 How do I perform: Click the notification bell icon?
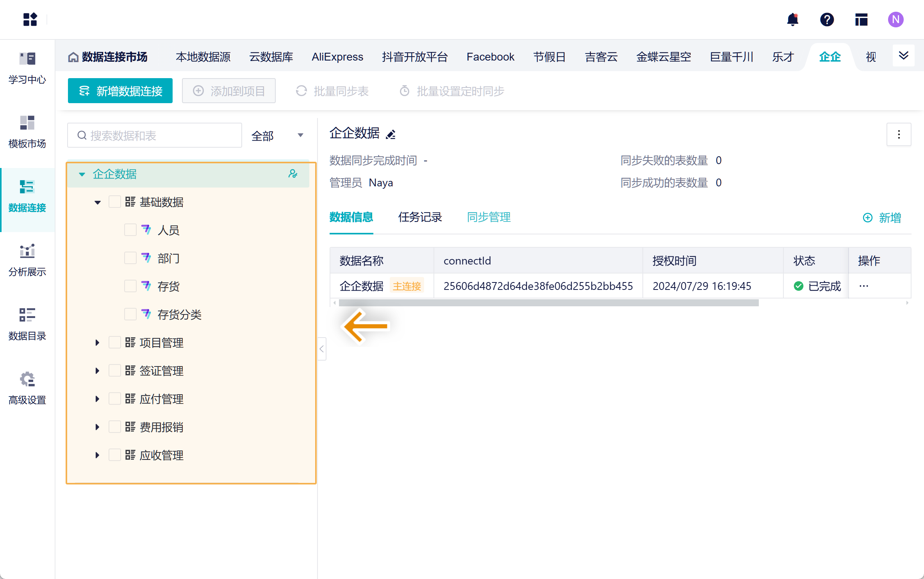click(792, 19)
